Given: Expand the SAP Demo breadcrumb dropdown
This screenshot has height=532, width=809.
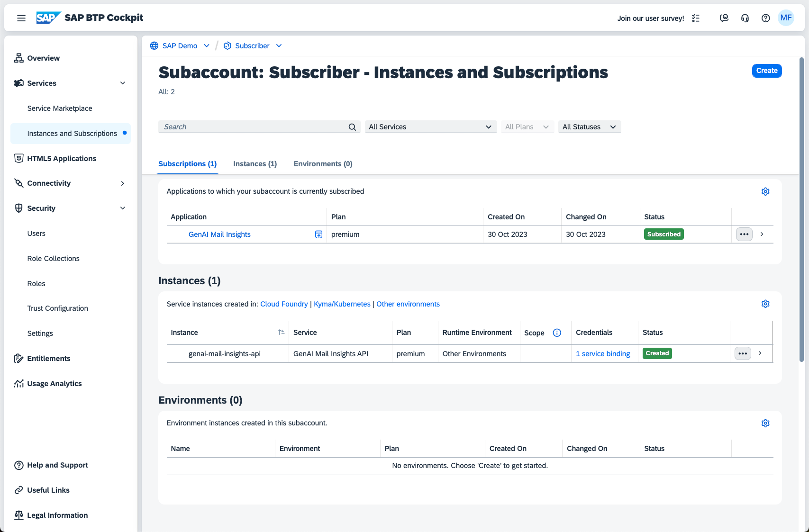Looking at the screenshot, I should click(207, 45).
